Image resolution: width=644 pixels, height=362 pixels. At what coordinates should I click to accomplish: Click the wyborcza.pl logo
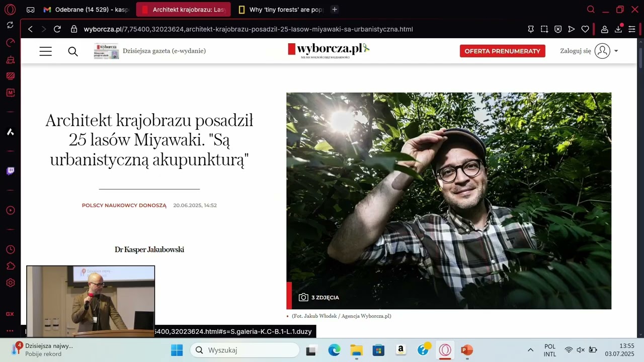(x=329, y=50)
